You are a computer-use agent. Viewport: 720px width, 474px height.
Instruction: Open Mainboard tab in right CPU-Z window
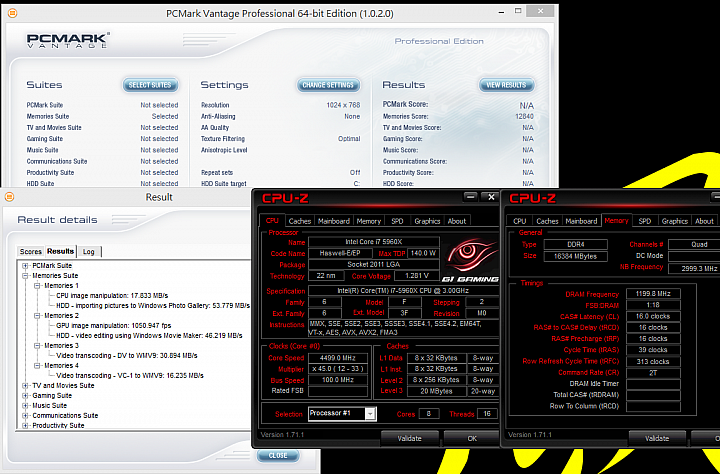point(581,221)
